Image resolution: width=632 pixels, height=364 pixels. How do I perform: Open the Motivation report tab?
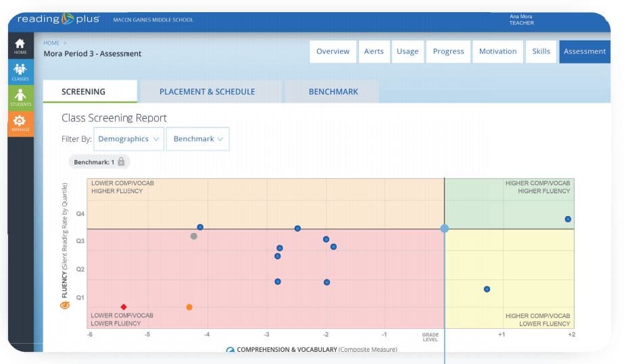(497, 51)
